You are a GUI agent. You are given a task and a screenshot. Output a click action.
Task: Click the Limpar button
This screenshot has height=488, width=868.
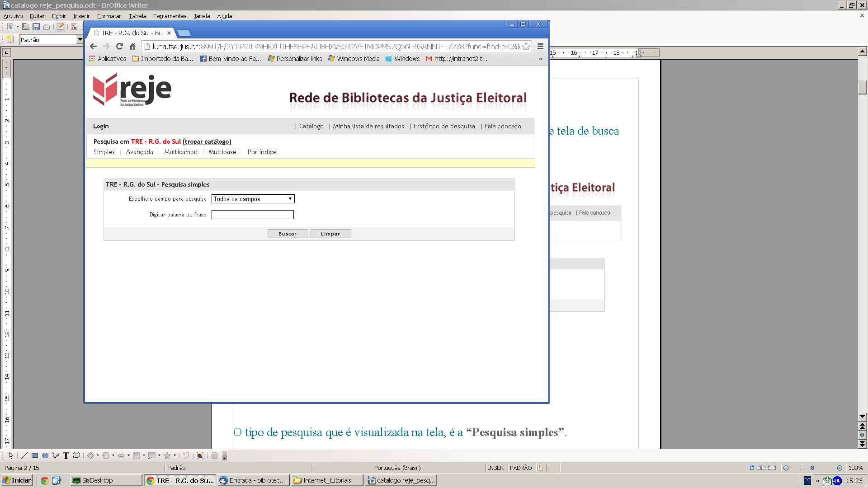(330, 234)
